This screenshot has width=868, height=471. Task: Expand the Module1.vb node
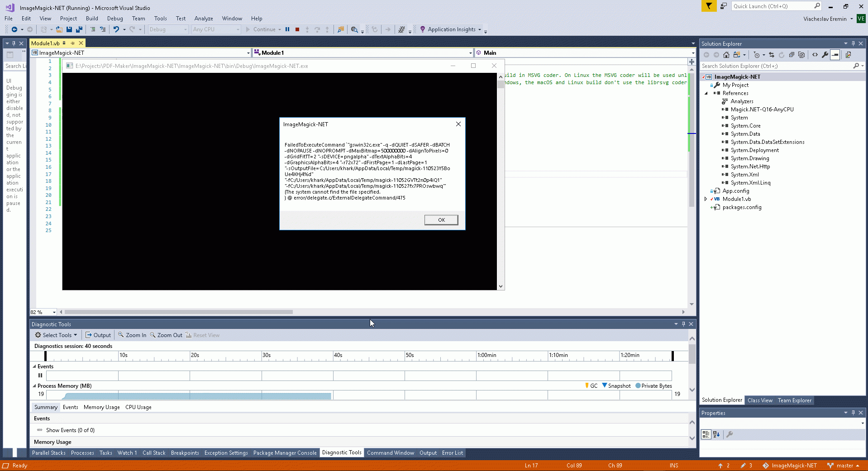click(706, 199)
